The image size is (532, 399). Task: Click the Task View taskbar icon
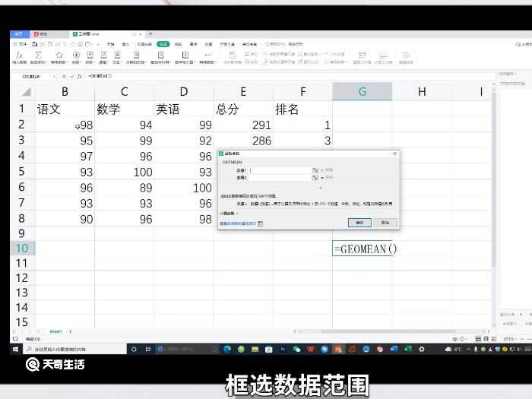(148, 349)
